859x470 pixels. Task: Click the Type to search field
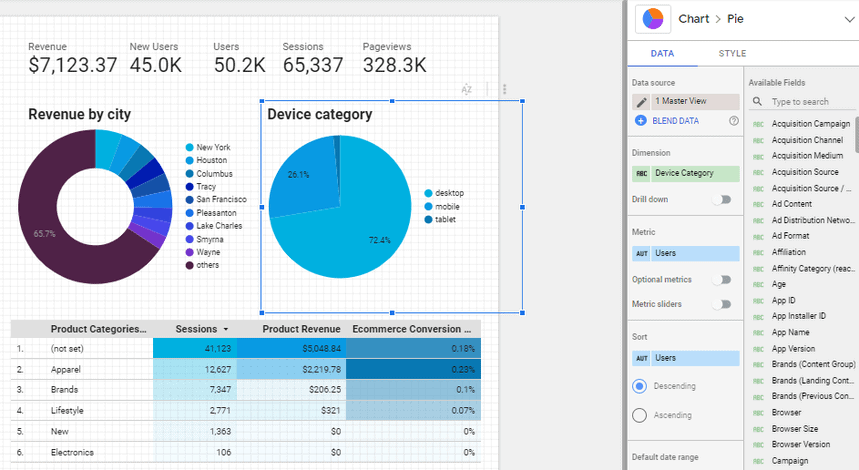point(808,102)
